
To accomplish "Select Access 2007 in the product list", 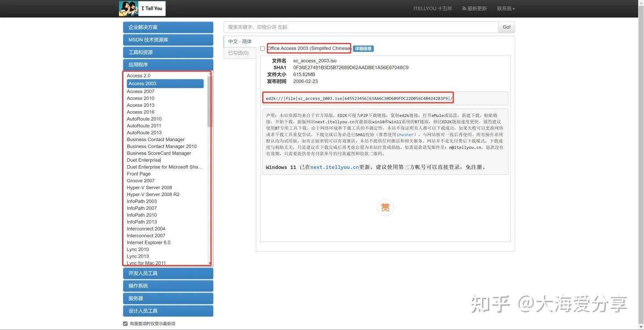I will 140,91.
